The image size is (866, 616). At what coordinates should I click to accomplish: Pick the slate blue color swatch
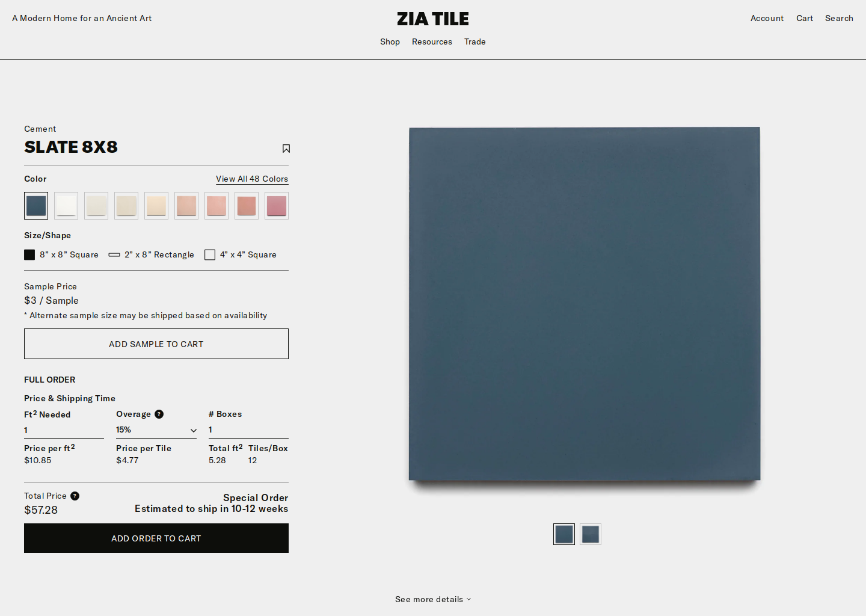point(36,206)
